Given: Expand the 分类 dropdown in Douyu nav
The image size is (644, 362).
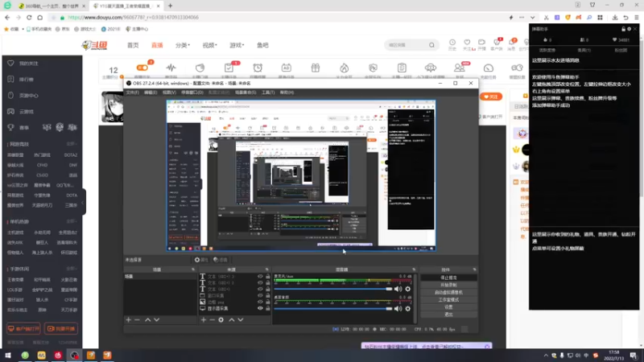Looking at the screenshot, I should pyautogui.click(x=183, y=45).
